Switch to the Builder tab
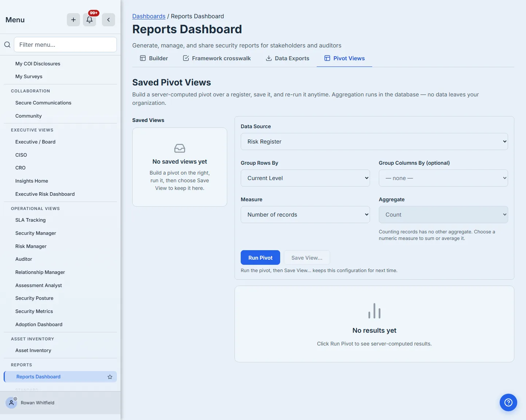Image resolution: width=526 pixels, height=420 pixels. point(154,58)
